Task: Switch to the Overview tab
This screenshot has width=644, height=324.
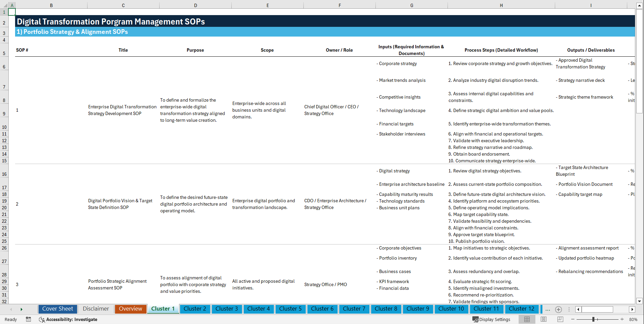Action: [130, 309]
